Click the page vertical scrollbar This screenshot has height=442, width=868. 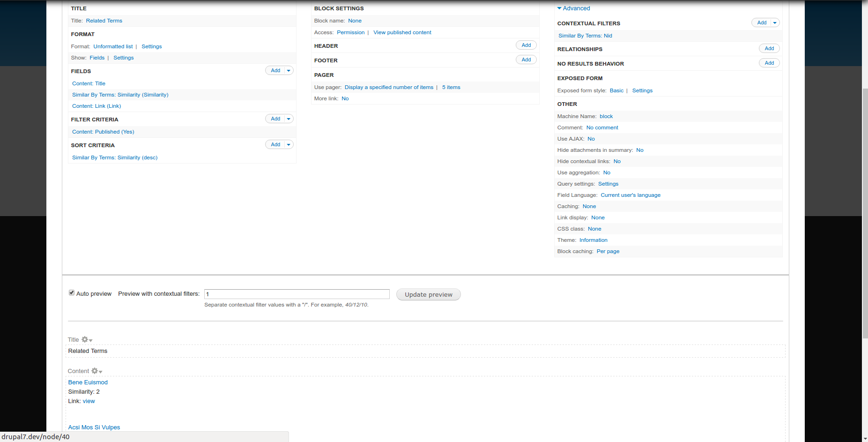(865, 213)
